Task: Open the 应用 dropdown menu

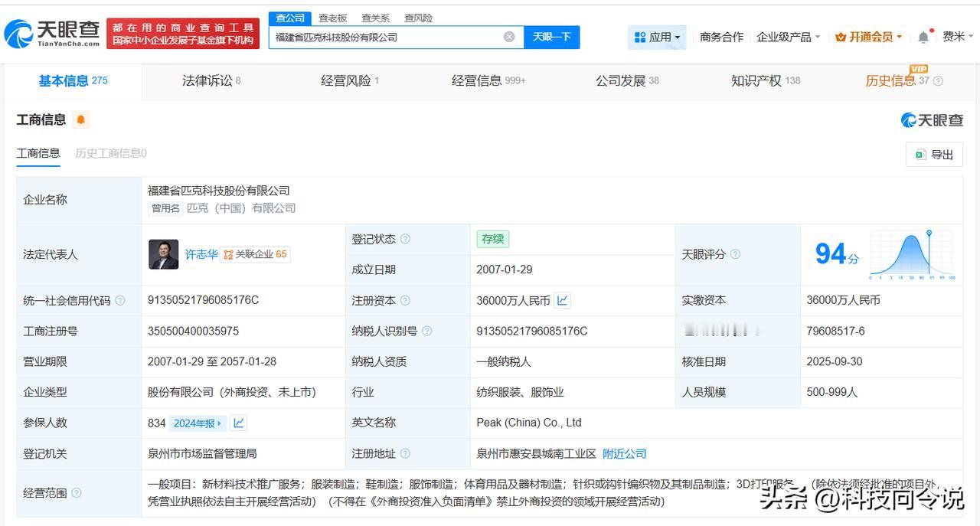Action: tap(657, 37)
